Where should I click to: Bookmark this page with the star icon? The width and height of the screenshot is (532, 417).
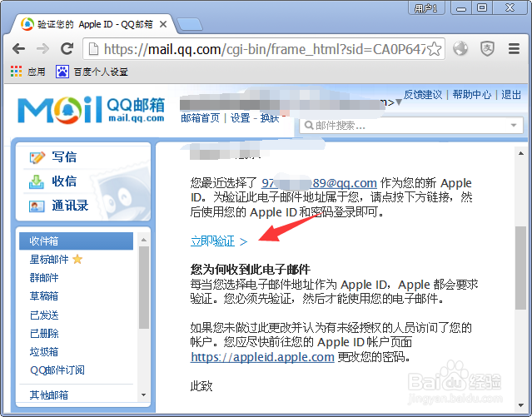(435, 49)
